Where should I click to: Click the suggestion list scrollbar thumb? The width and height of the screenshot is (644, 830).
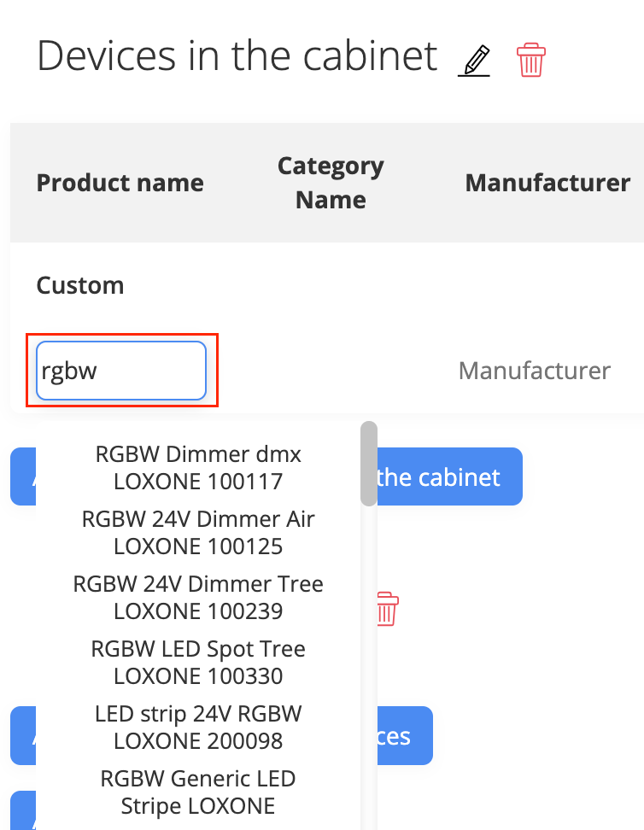coord(369,464)
